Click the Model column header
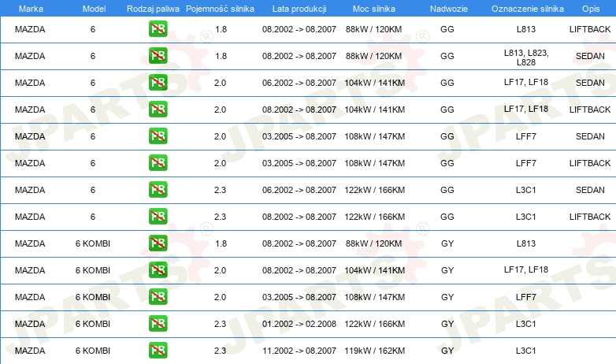The image size is (616, 364). [94, 9]
